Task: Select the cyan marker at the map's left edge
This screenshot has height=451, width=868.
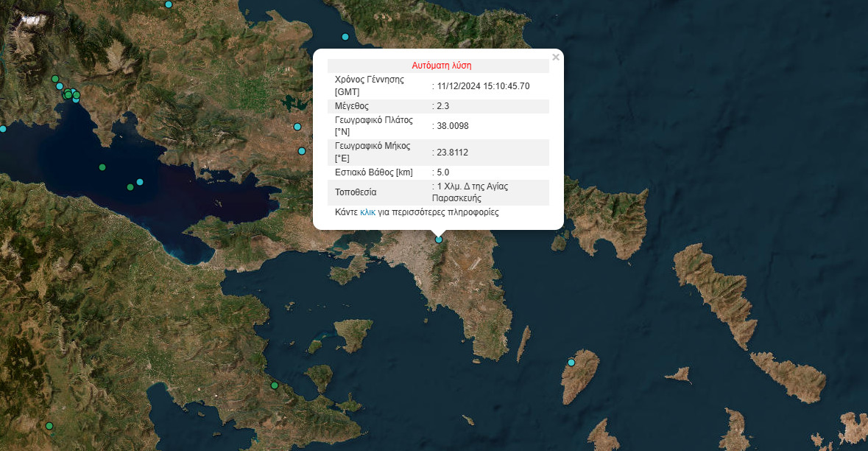Action: pyautogui.click(x=3, y=129)
